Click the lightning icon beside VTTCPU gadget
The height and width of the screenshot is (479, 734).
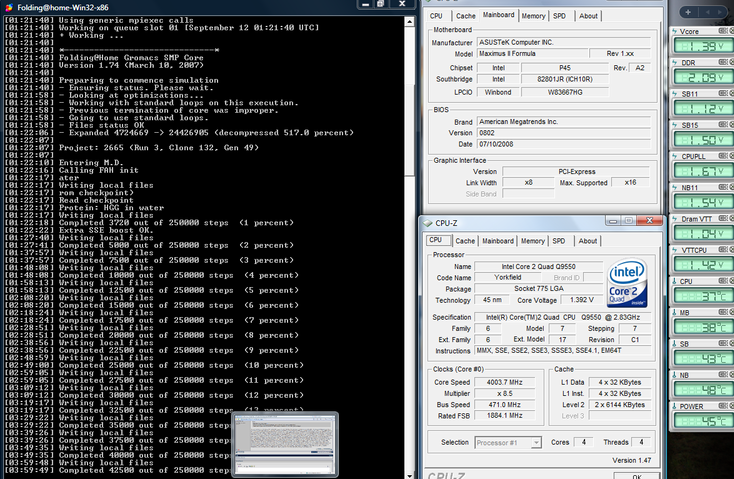(x=675, y=250)
